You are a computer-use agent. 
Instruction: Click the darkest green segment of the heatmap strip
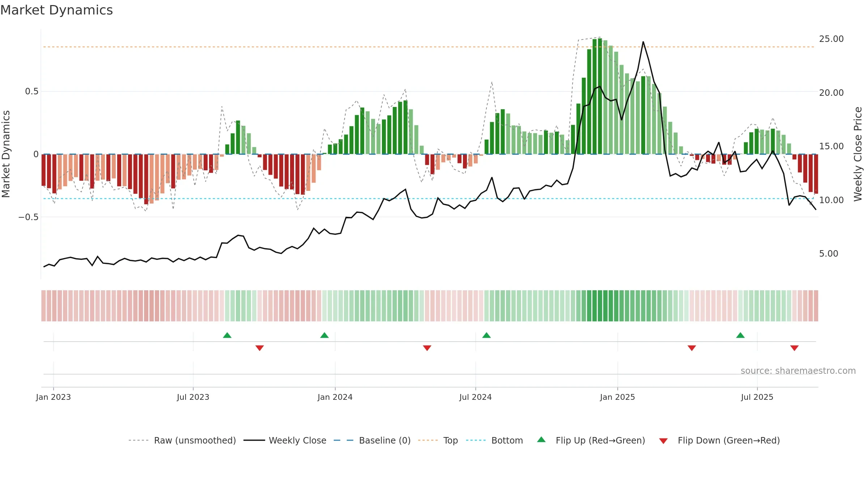click(x=600, y=306)
